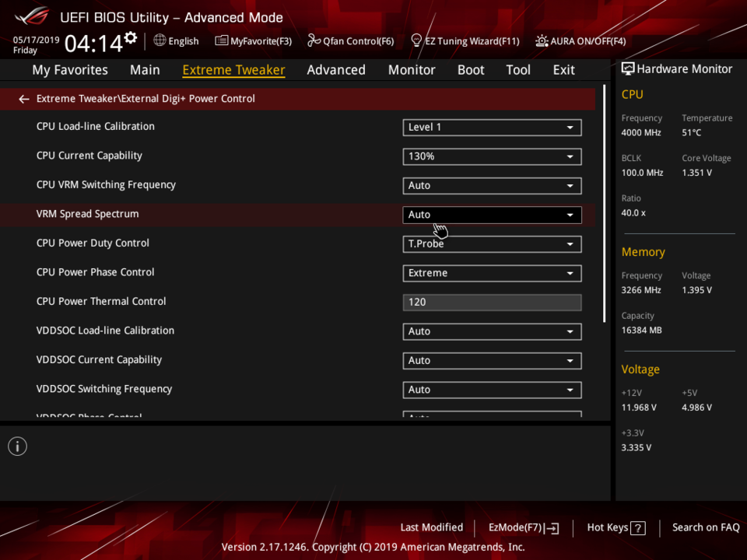The width and height of the screenshot is (747, 560).
Task: Click the ROG logo icon
Action: click(x=31, y=16)
